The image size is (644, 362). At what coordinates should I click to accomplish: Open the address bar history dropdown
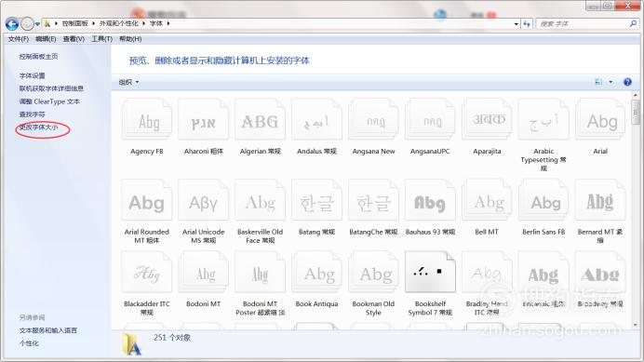[517, 24]
